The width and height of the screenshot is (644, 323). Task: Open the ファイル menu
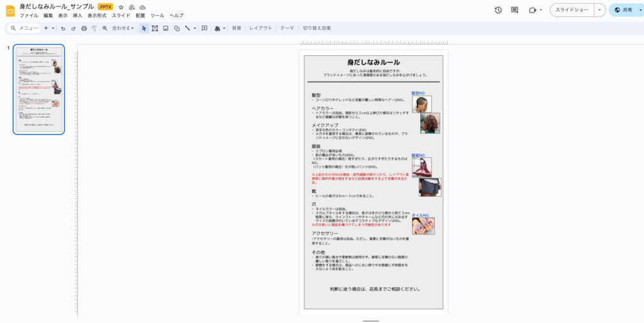(29, 16)
